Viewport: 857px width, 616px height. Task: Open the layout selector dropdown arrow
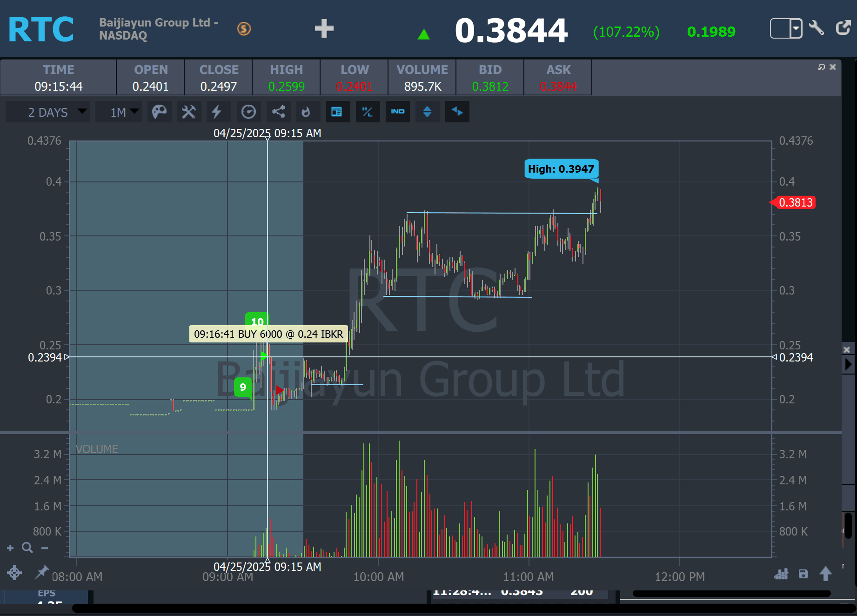pyautogui.click(x=796, y=28)
